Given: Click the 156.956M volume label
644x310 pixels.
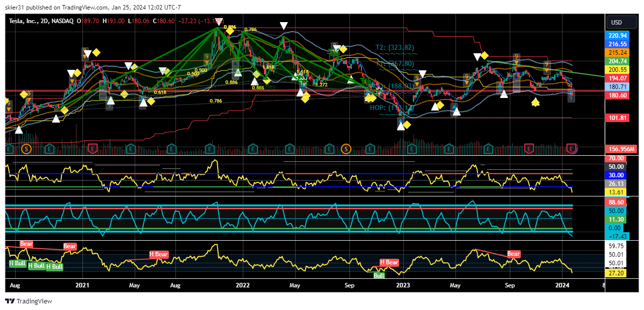Looking at the screenshot, I should [617, 149].
